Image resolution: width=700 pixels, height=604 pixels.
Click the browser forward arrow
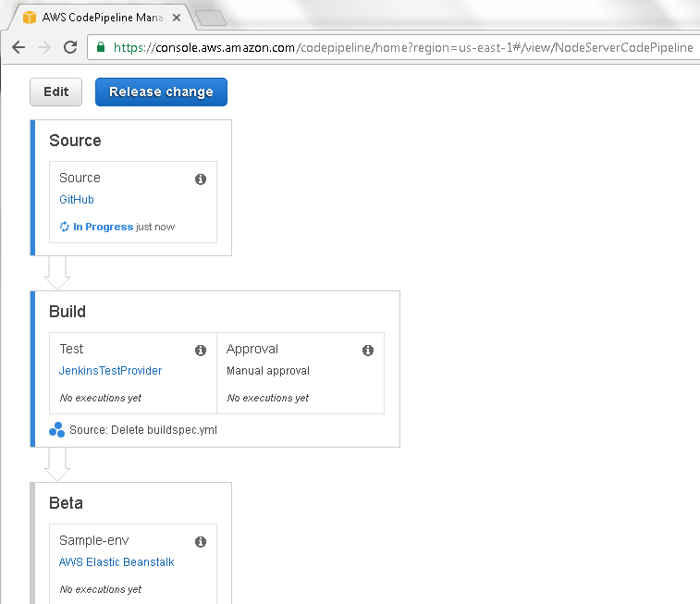point(44,47)
